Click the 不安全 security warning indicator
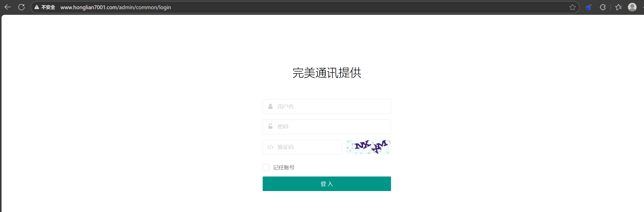 point(45,7)
